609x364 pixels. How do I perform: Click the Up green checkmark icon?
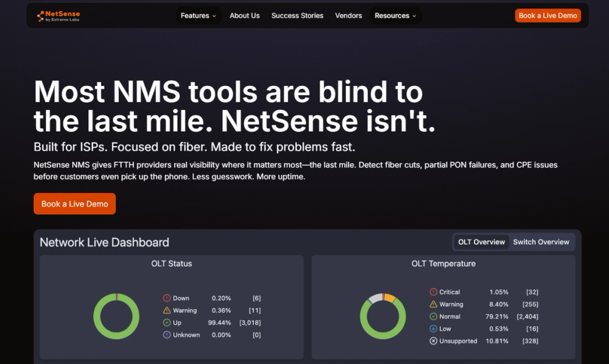click(x=167, y=323)
